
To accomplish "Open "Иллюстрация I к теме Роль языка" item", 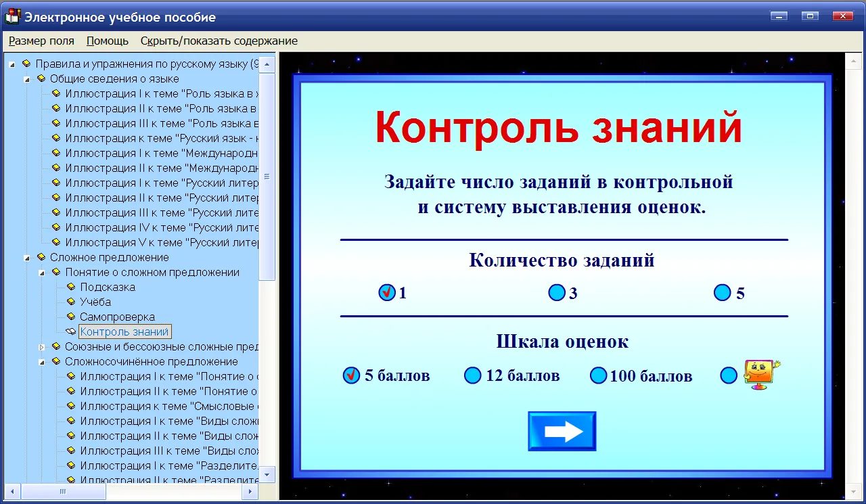I will (162, 93).
